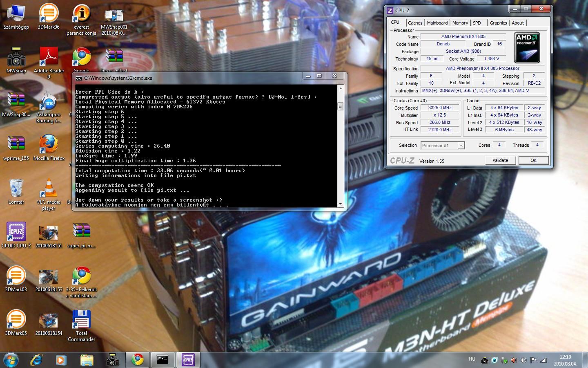Open the wprime_155 archive
Screen dimensions: 588x368
tap(16, 148)
